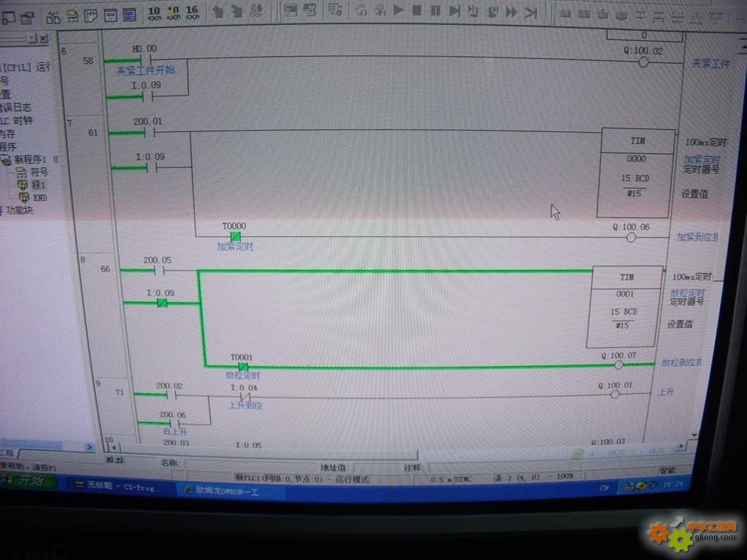Click the #15 set value in TIM 0000
Screen dimensions: 747x560
[x=634, y=193]
